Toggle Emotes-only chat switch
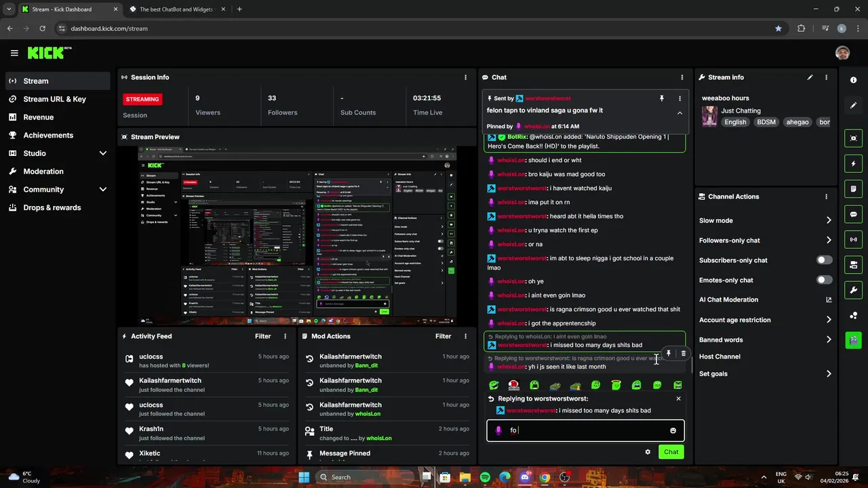Screen dimensions: 868x488 [x=824, y=280]
